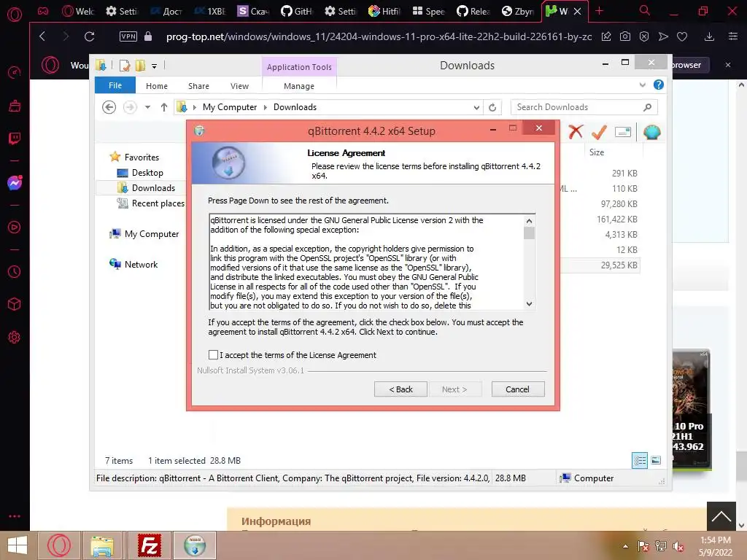Click orange checkmark toolbar icon
This screenshot has height=560, width=747.
[x=599, y=132]
